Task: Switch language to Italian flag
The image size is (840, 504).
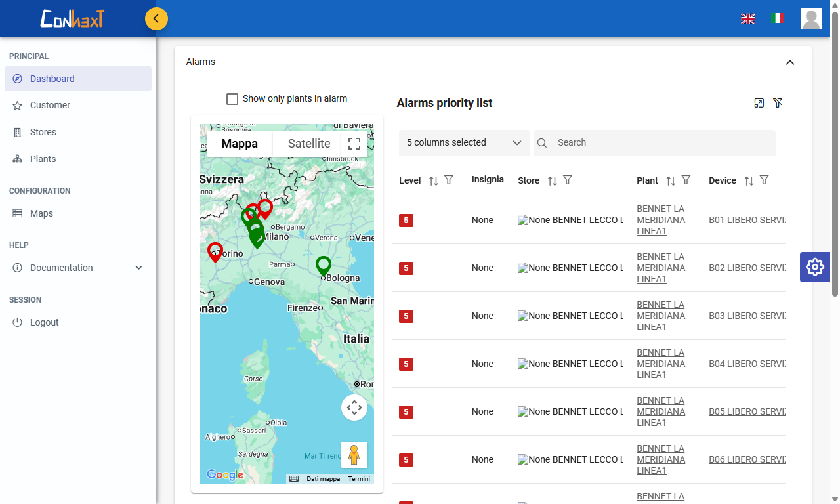Action: point(778,18)
